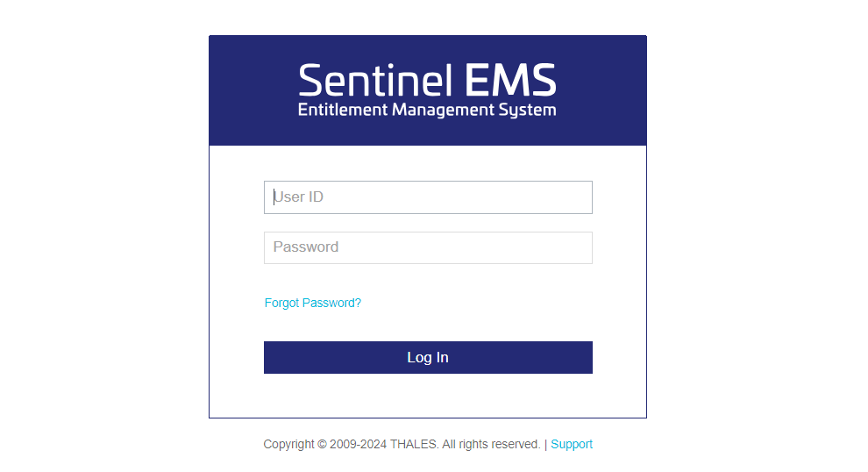The image size is (868, 472).
Task: Click the 2009-2024 year range text
Action: (x=359, y=445)
